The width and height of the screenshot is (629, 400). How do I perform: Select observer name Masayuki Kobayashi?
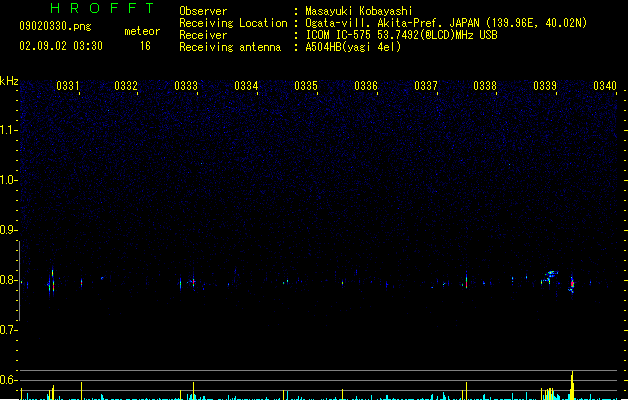pyautogui.click(x=359, y=11)
